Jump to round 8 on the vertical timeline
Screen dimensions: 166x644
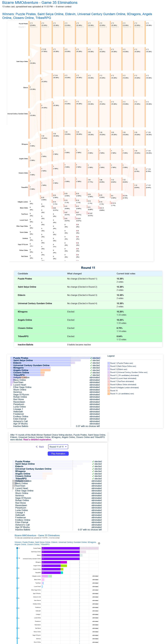pos(17,578)
